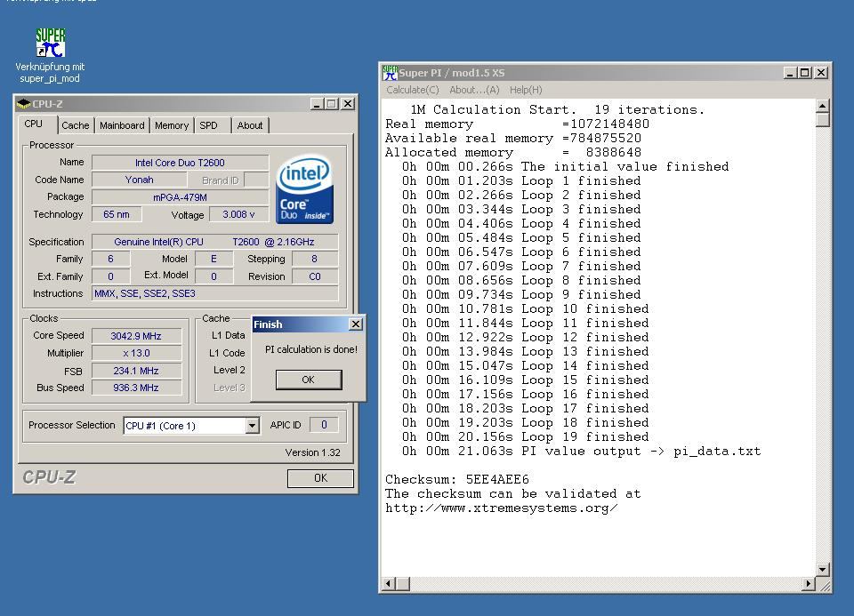Expand the Processor Selection dropdown
This screenshot has width=854, height=616.
tap(252, 426)
